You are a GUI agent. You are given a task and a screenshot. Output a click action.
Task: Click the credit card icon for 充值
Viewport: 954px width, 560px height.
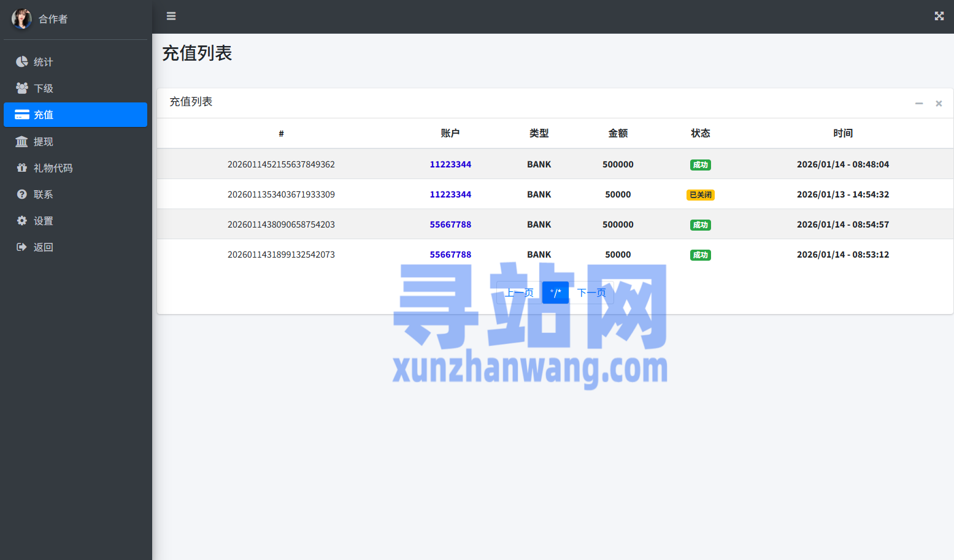22,115
